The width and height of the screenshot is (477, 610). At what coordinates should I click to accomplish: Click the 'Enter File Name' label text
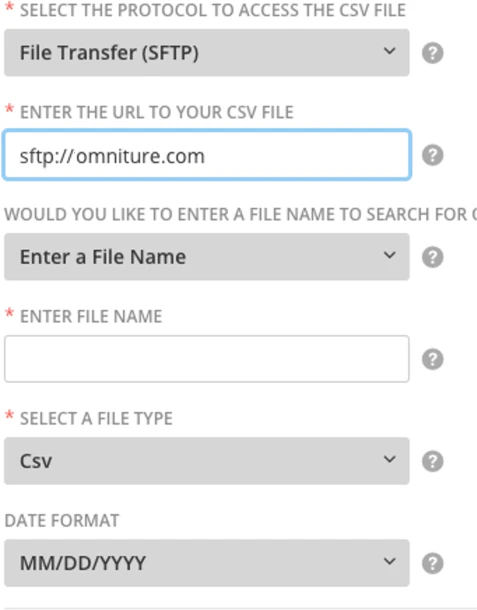click(91, 316)
